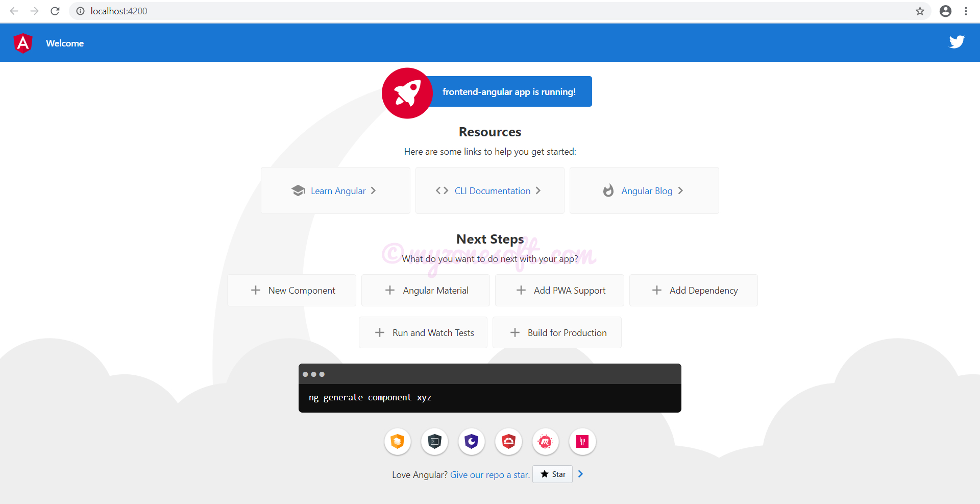Open the browser three-dot menu
Viewport: 980px width, 504px height.
coord(966,11)
